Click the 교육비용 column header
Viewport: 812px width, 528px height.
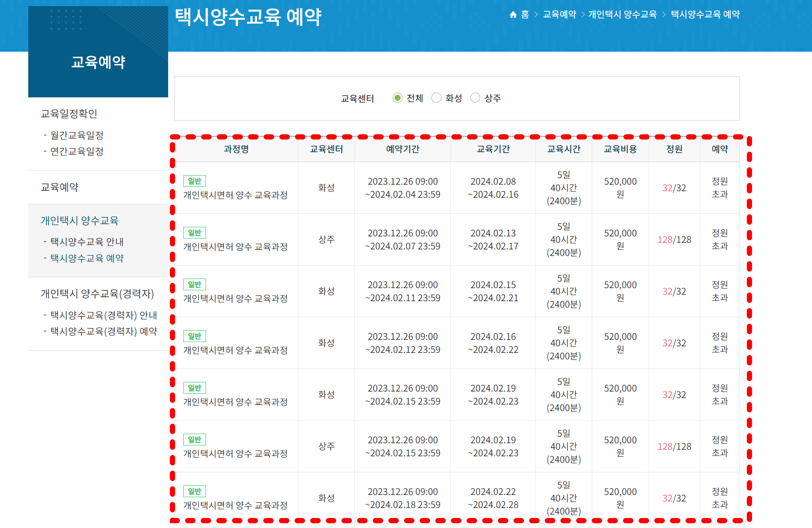coord(620,149)
